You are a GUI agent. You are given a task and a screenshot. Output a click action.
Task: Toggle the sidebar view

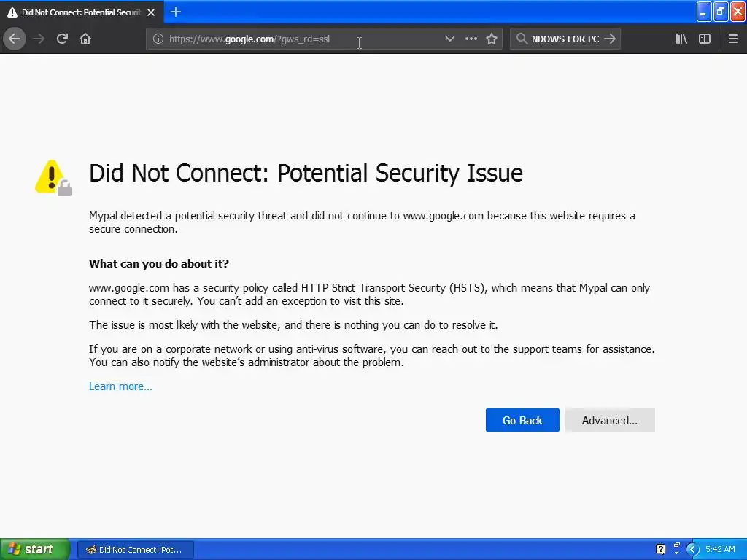pos(705,39)
